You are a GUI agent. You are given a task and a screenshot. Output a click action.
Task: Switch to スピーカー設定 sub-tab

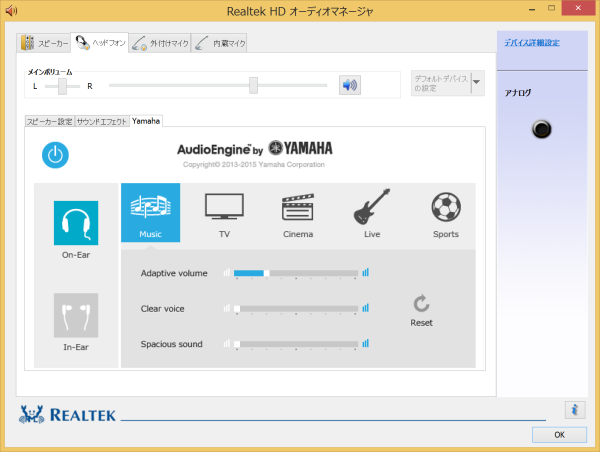click(49, 121)
